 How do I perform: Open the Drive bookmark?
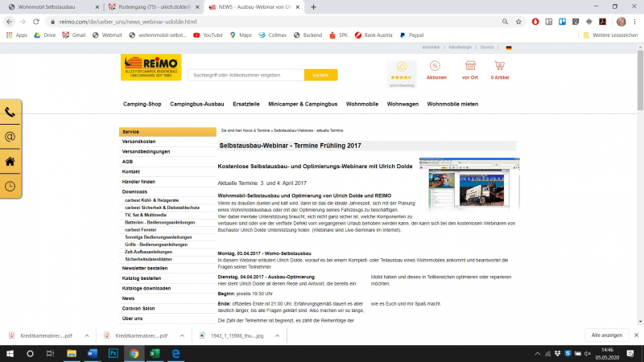tap(45, 35)
